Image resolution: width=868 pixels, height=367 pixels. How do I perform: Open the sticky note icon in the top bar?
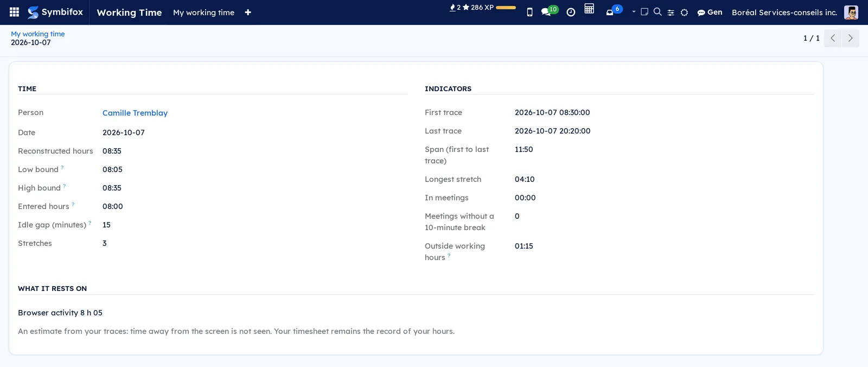coord(644,12)
